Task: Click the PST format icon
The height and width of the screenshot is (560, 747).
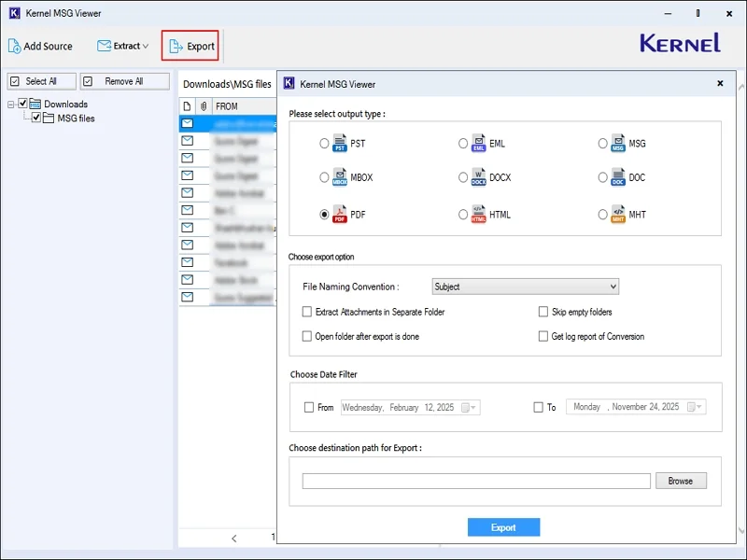Action: pos(337,143)
